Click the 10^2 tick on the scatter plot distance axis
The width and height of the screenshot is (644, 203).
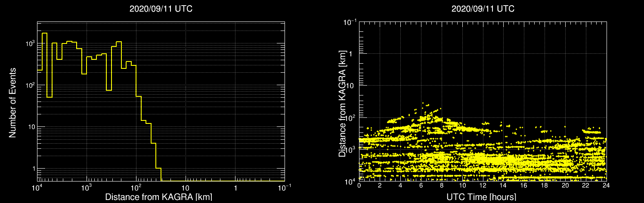[x=351, y=117]
